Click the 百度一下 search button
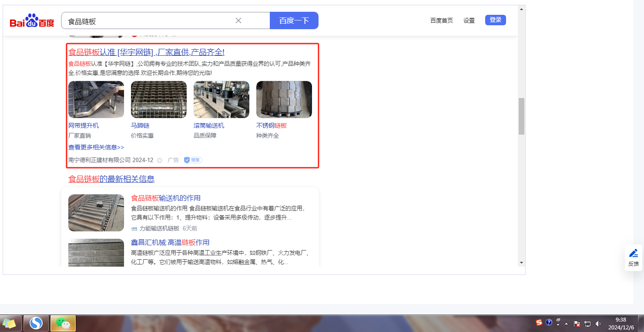The image size is (644, 332). (x=294, y=20)
